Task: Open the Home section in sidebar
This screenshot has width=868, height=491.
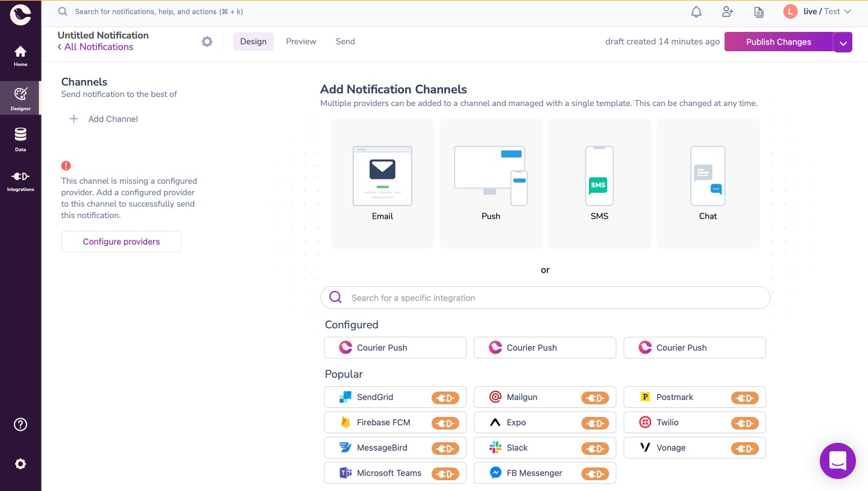Action: pyautogui.click(x=20, y=55)
